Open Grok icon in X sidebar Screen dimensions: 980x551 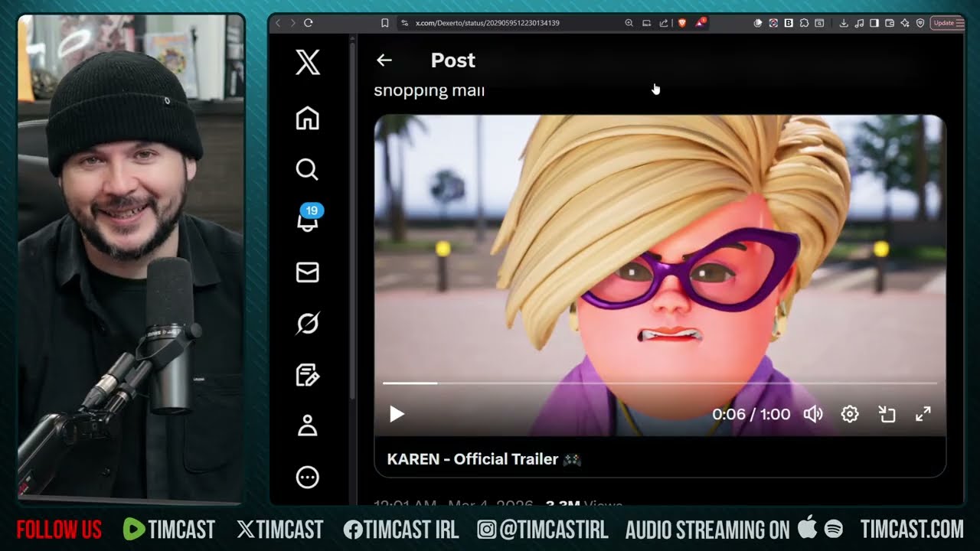coord(307,324)
